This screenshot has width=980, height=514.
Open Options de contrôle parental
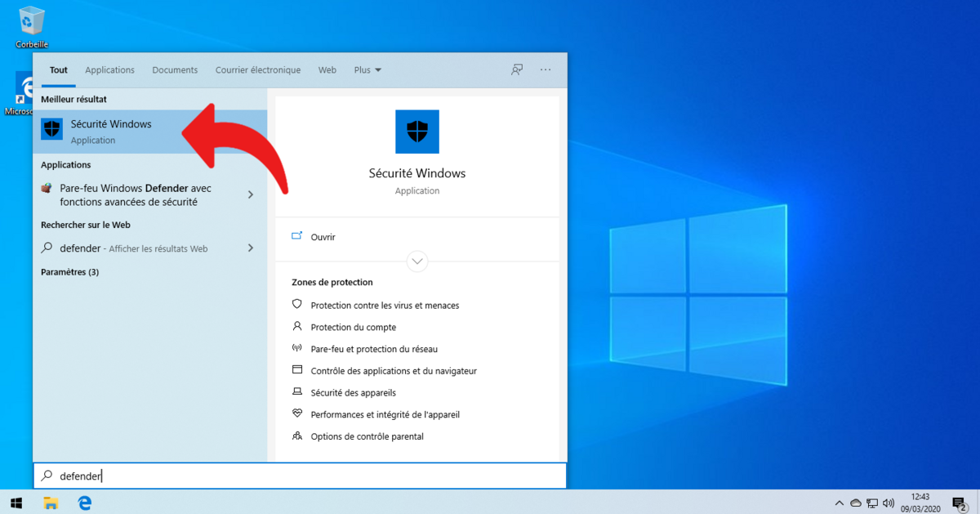pyautogui.click(x=367, y=436)
